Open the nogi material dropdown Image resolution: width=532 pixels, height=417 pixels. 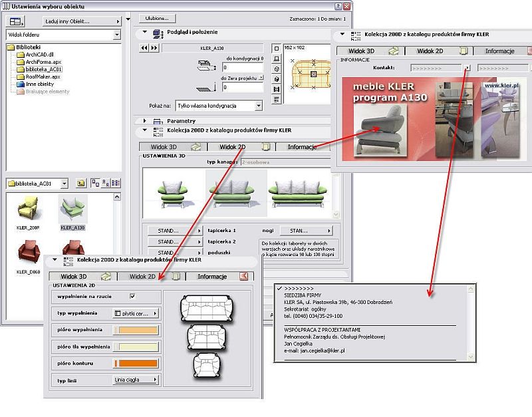[307, 231]
